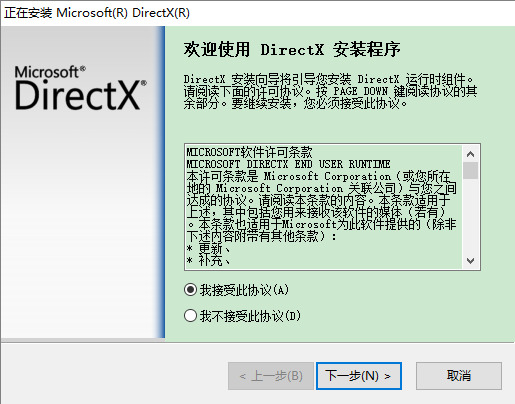The image size is (515, 404).
Task: Click the window title 正在安装 Microsoft(R) DirectX(R)
Action: [x=97, y=13]
